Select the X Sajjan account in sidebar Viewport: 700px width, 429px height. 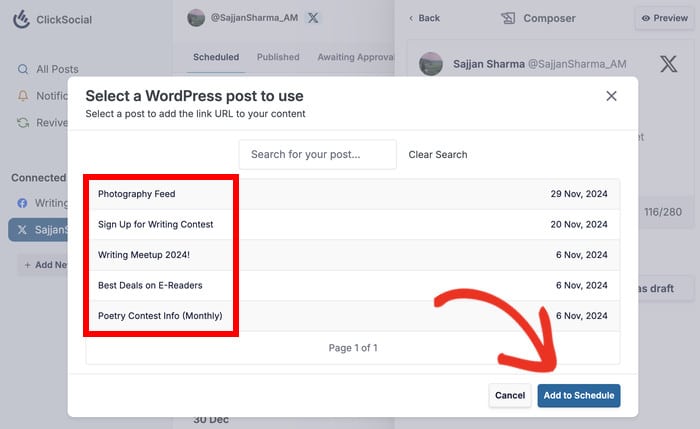(38, 230)
